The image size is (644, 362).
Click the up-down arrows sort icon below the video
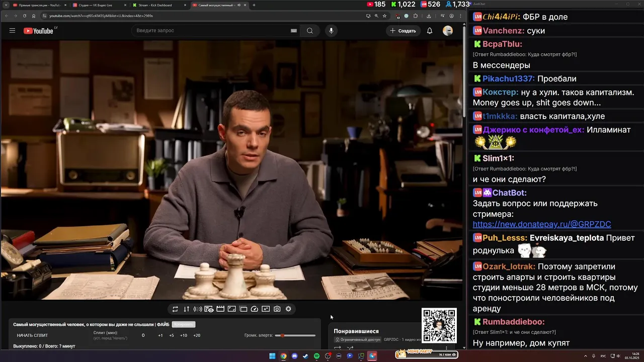pyautogui.click(x=186, y=309)
